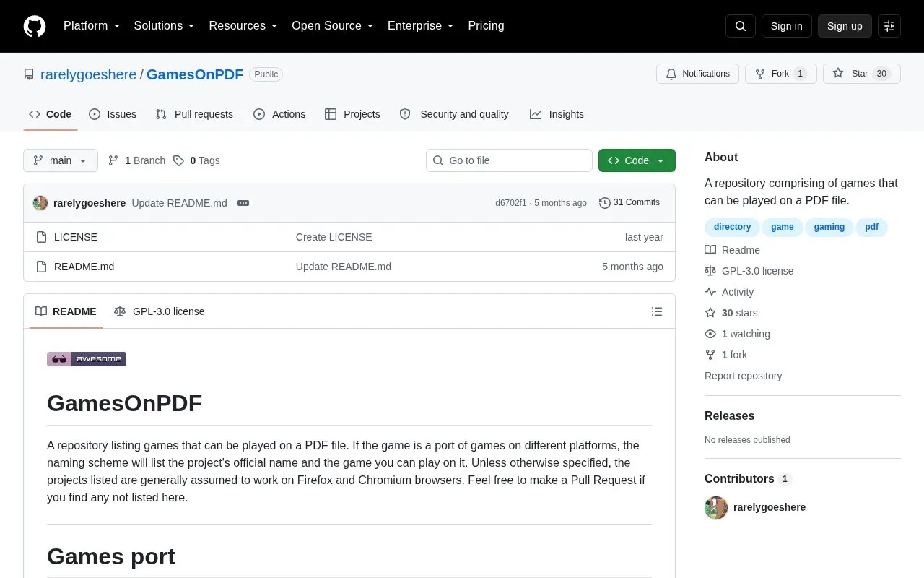Open commit details ellipsis button
This screenshot has width=924, height=578.
[243, 203]
